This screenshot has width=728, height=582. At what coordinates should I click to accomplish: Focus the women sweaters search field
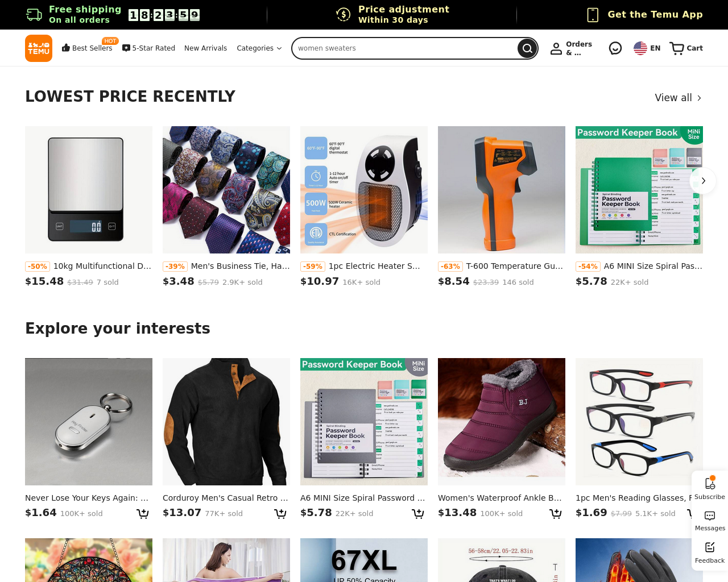coord(404,48)
